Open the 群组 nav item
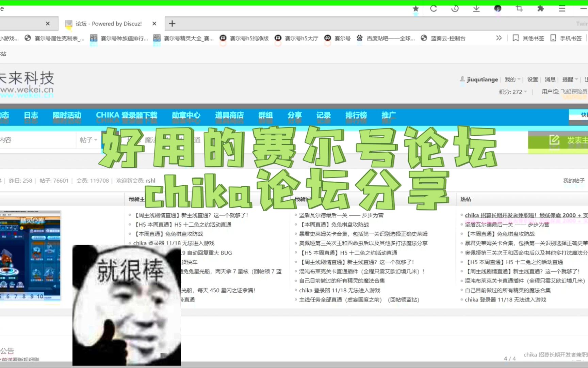This screenshot has height=368, width=588. click(x=265, y=115)
